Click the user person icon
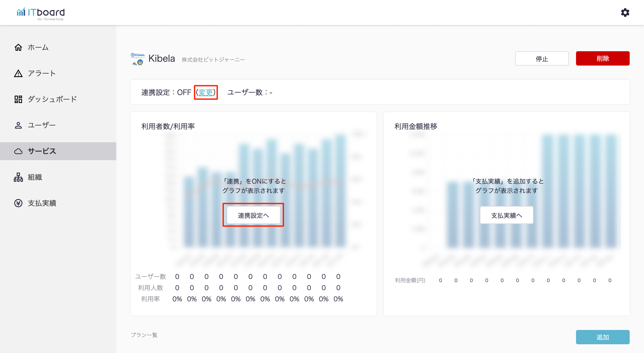This screenshot has width=644, height=353. point(18,125)
